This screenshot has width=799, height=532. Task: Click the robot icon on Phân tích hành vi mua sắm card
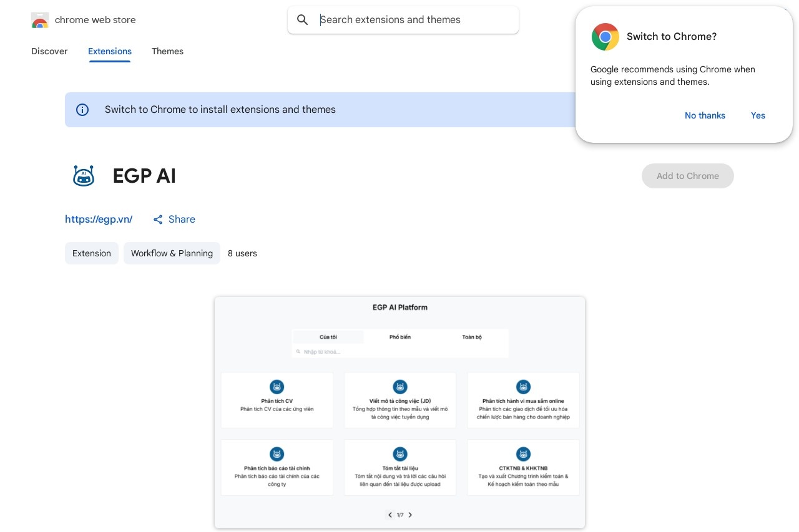point(523,387)
